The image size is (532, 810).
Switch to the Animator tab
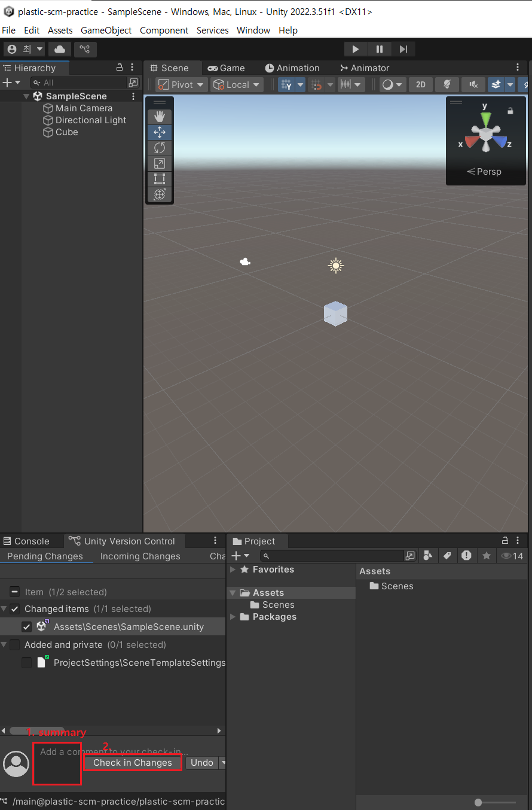click(x=365, y=68)
